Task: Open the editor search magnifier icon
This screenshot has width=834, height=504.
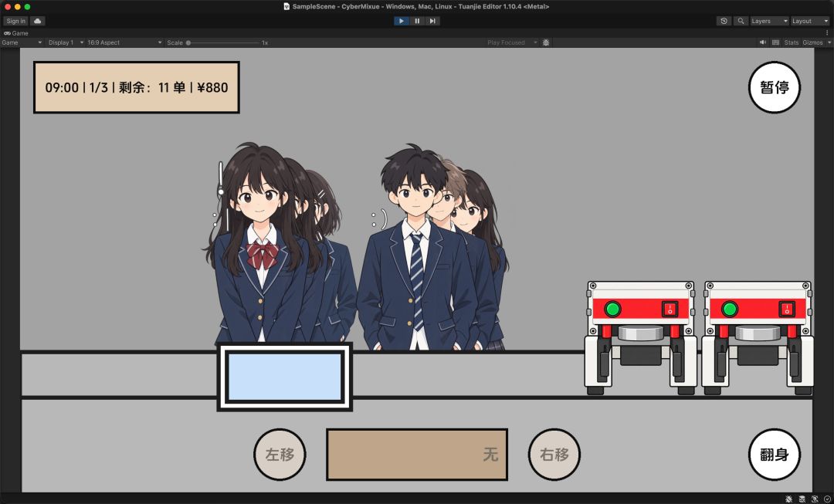Action: click(x=741, y=21)
